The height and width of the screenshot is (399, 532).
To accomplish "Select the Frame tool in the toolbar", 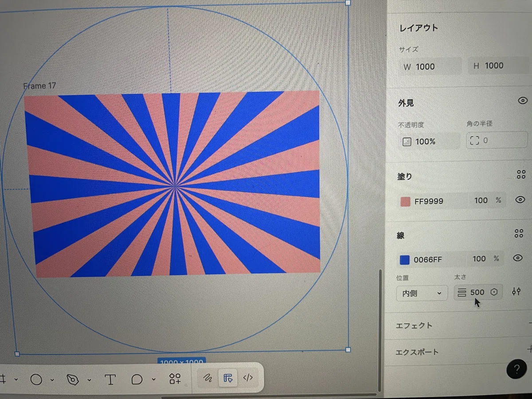I will [x=3, y=379].
